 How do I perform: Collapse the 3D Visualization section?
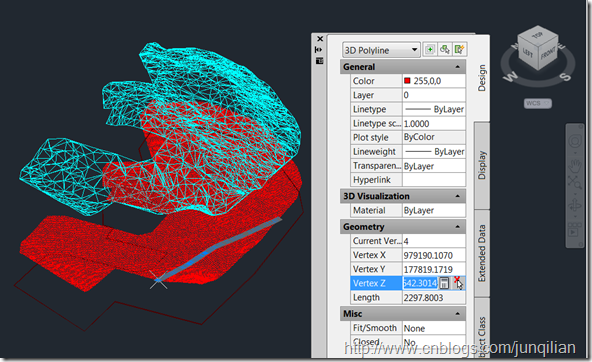[458, 196]
